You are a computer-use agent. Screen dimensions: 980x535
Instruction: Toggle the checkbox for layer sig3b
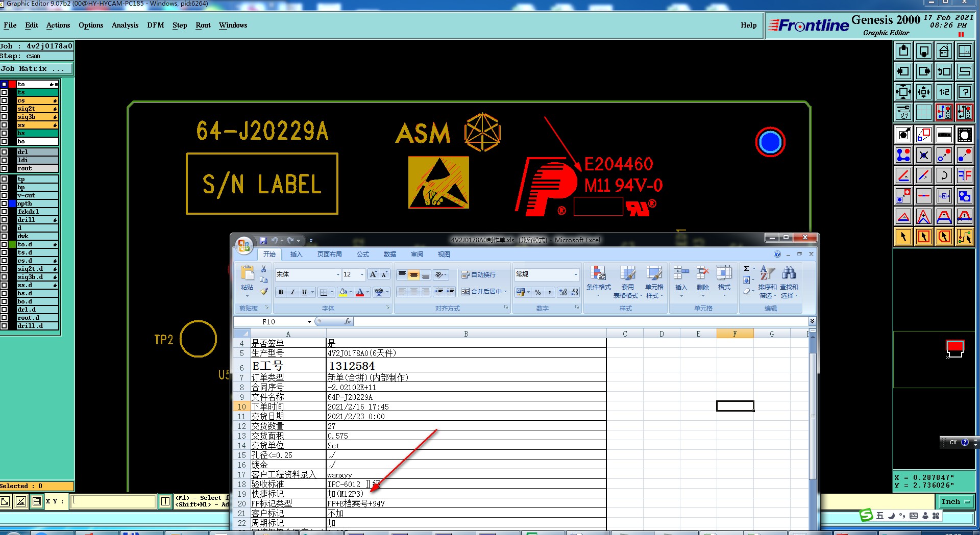(x=4, y=117)
